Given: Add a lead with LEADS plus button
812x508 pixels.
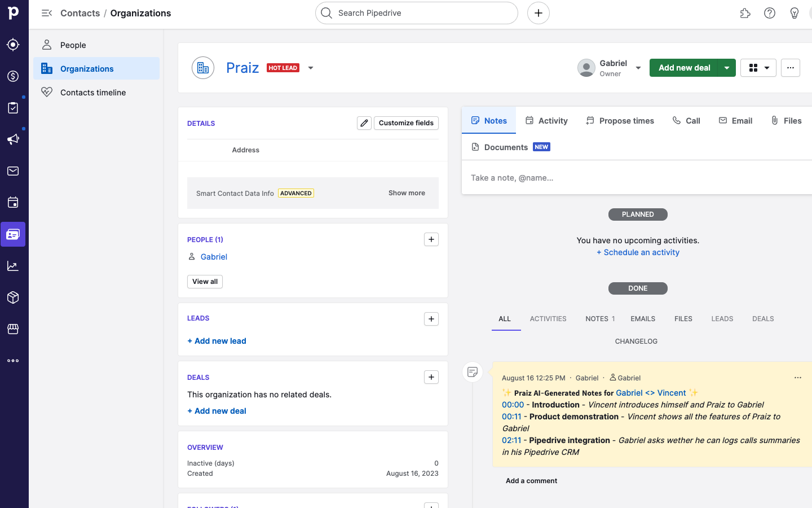Looking at the screenshot, I should (431, 319).
